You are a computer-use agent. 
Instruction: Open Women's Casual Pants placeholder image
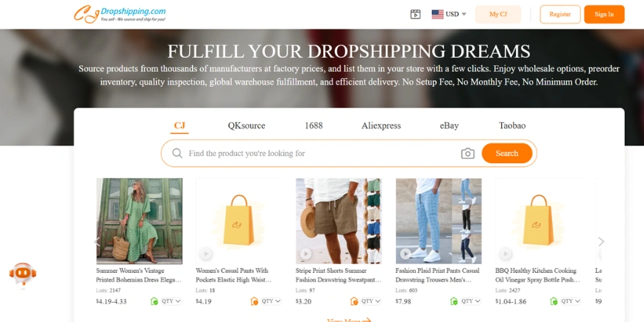238,221
